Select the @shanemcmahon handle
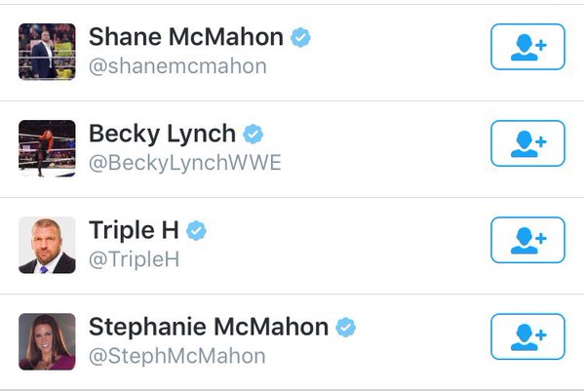584x392 pixels. 177,66
